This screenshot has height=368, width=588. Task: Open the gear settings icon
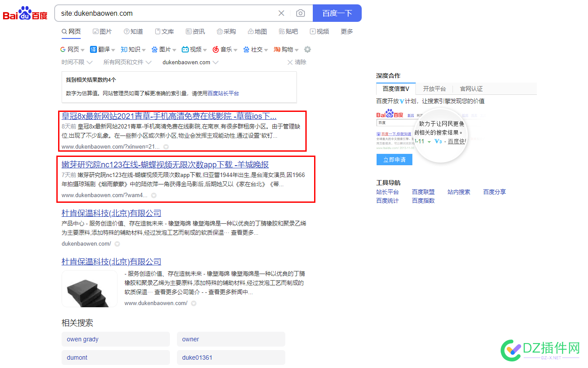pyautogui.click(x=308, y=49)
